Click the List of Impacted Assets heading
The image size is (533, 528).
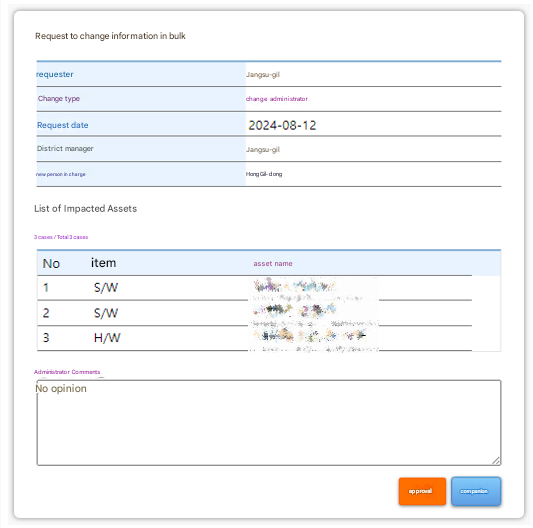[x=85, y=208]
